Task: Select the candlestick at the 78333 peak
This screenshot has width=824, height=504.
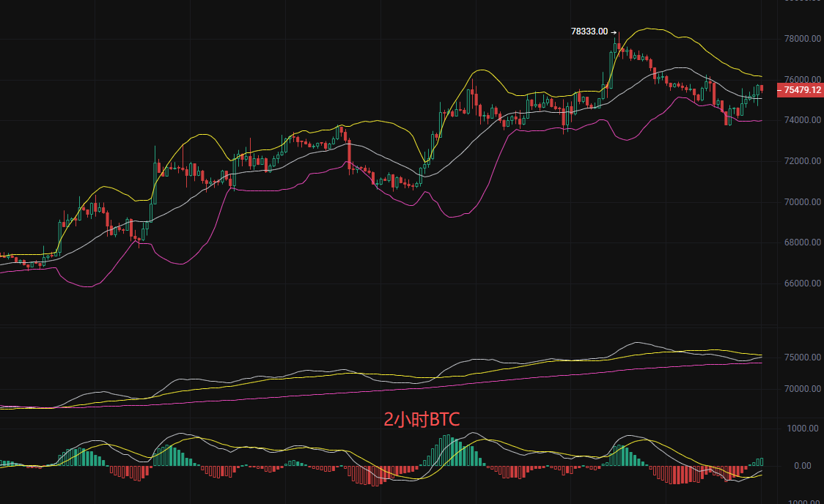Action: (619, 45)
